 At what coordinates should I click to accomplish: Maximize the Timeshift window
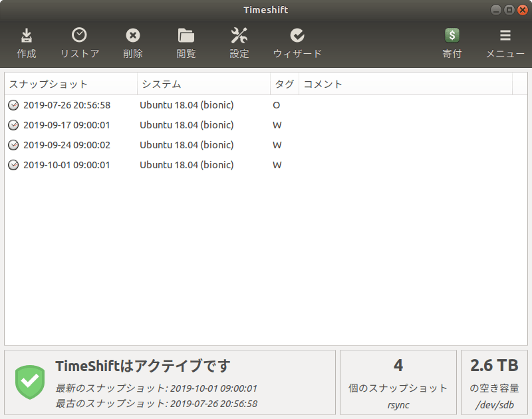tap(509, 10)
